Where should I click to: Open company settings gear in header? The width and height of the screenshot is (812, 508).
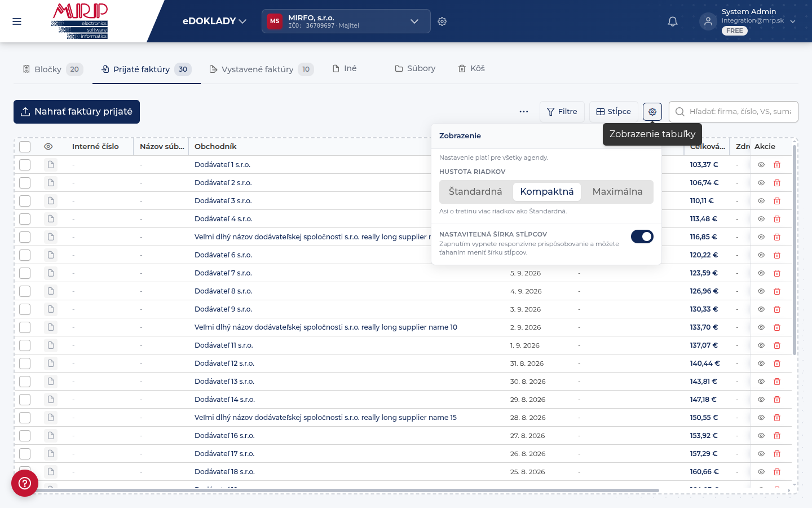tap(442, 21)
